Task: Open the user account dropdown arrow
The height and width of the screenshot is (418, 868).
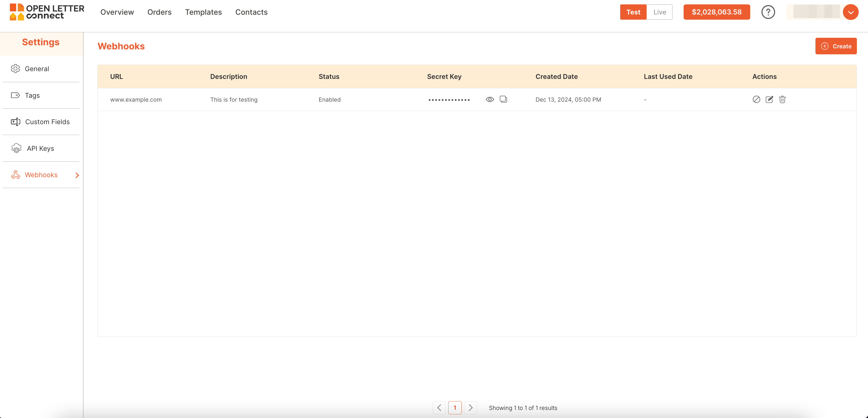Action: pos(850,12)
